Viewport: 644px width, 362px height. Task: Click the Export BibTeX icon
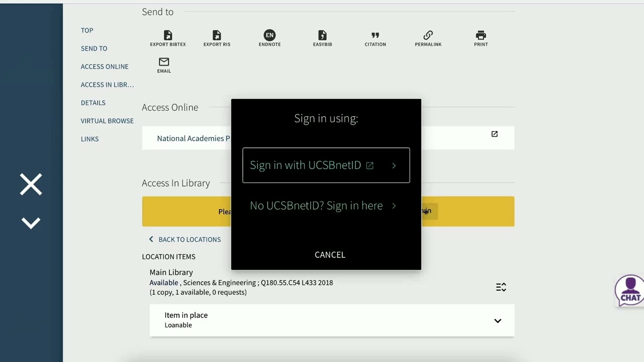point(168,38)
